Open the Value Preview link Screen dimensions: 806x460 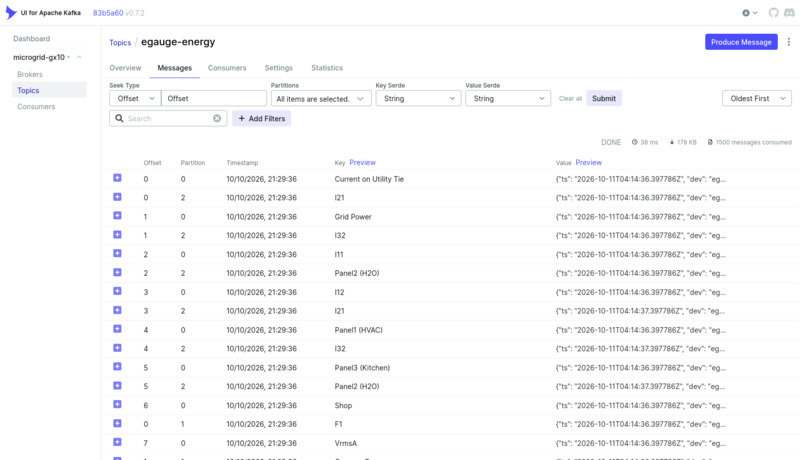pos(589,162)
